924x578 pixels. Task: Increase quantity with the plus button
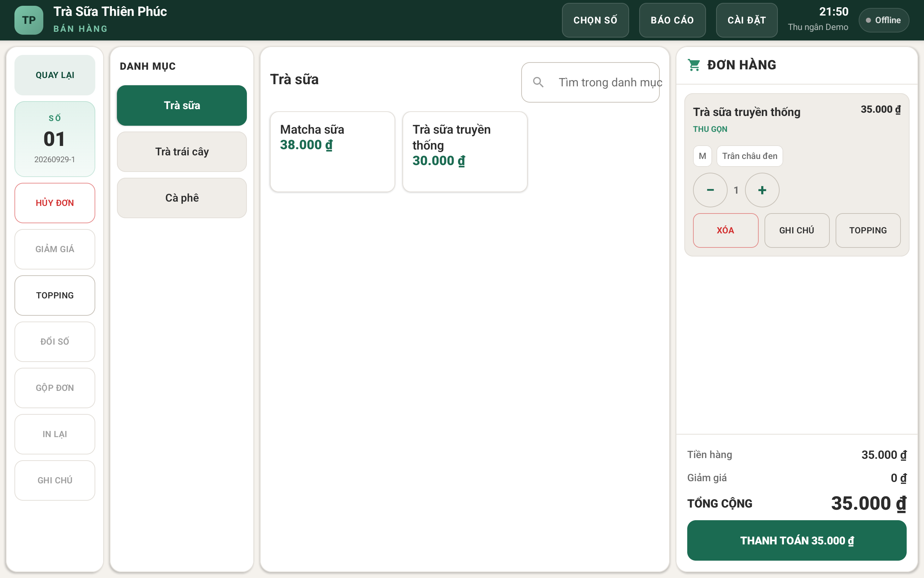point(762,190)
